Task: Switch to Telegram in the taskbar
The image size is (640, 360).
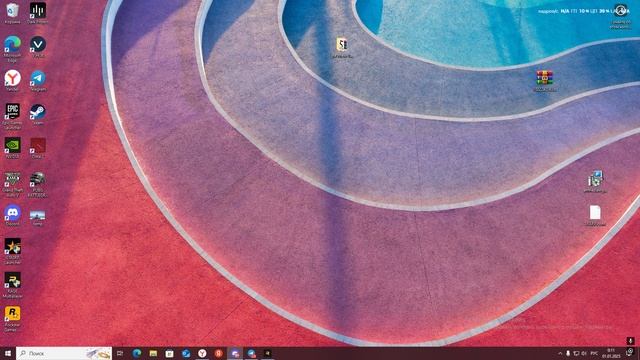Action: point(251,353)
